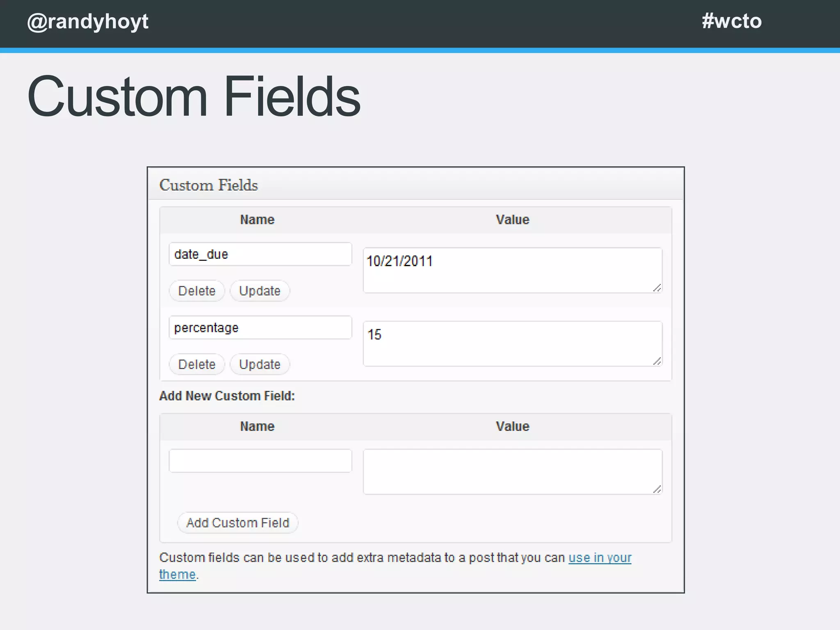Screen dimensions: 840x630
Task: Click the date_due name input field
Action: coord(260,254)
